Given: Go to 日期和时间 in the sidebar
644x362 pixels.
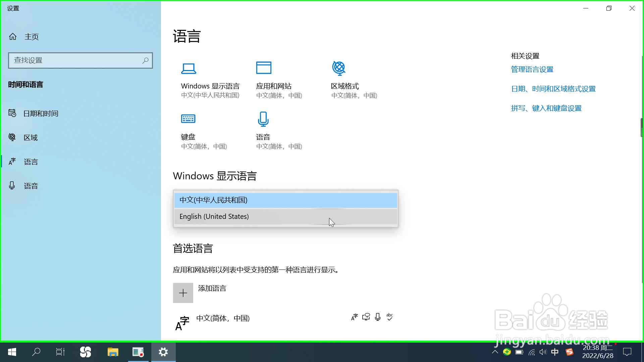Looking at the screenshot, I should pos(80,113).
